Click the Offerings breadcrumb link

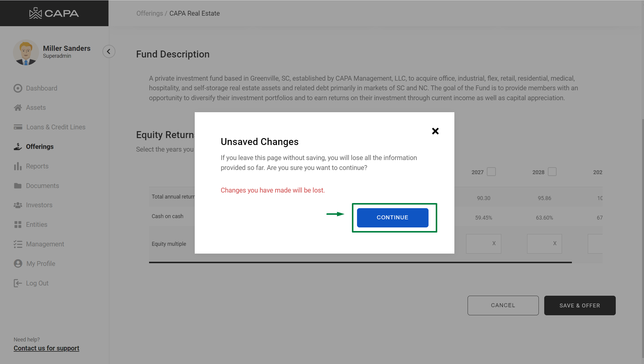(x=149, y=13)
